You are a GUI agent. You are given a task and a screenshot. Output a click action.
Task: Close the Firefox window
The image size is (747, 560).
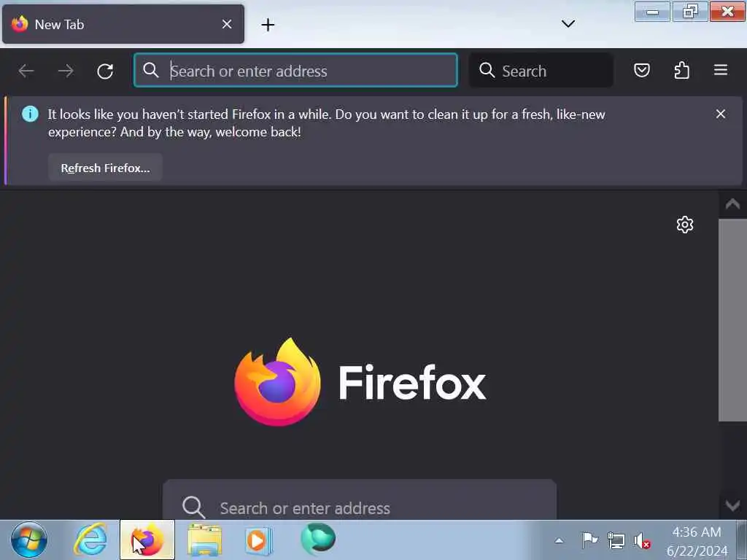coord(727,12)
